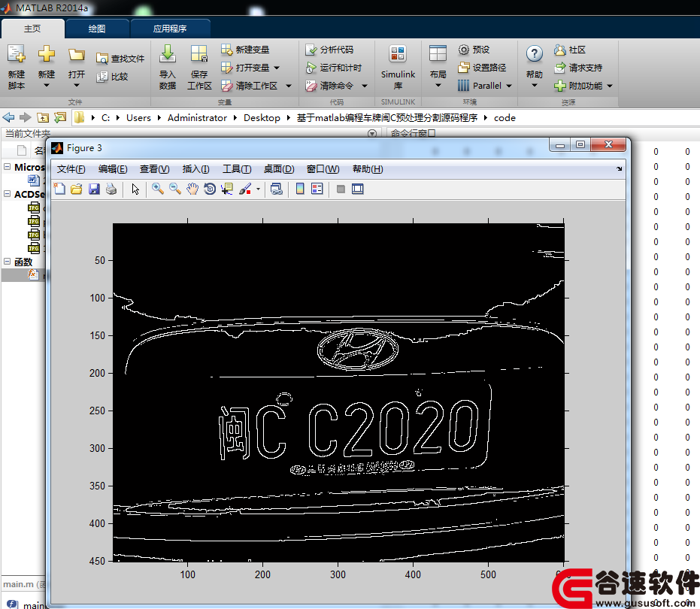700x609 pixels.
Task: Click 分析代码 (Analyze Code)
Action: (329, 50)
